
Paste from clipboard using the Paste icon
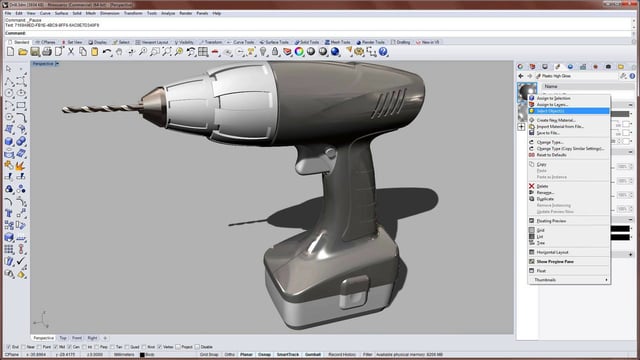(95, 51)
